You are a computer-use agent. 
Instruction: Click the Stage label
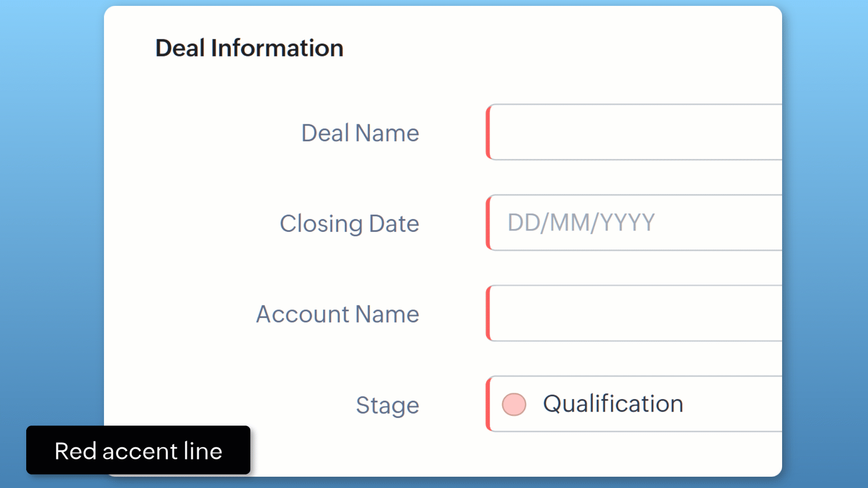click(x=387, y=405)
